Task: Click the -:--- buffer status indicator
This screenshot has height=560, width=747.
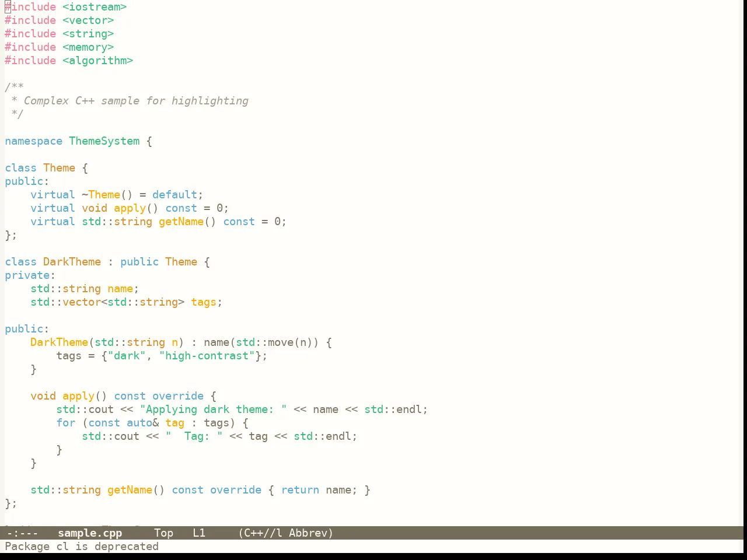Action: pos(22,533)
